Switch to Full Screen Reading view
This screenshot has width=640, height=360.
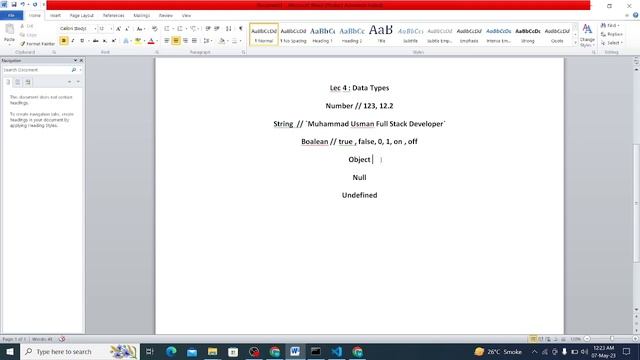(x=541, y=339)
